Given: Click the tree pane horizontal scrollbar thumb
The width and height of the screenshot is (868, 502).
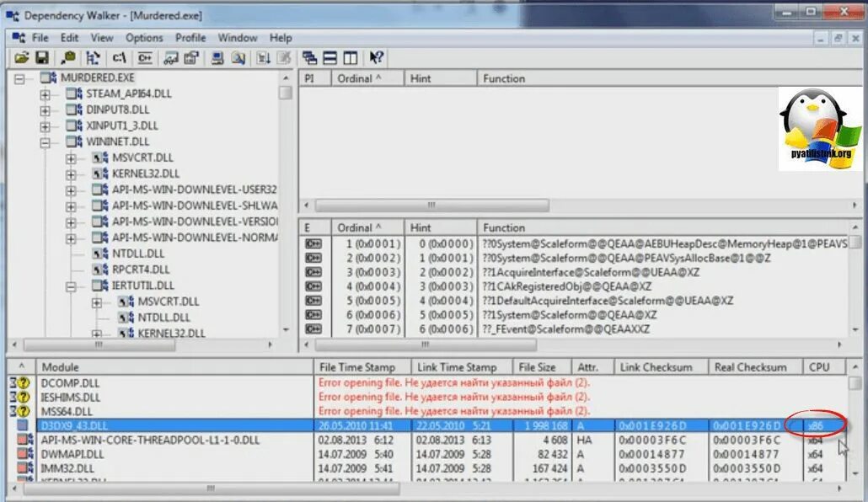Looking at the screenshot, I should 99,344.
